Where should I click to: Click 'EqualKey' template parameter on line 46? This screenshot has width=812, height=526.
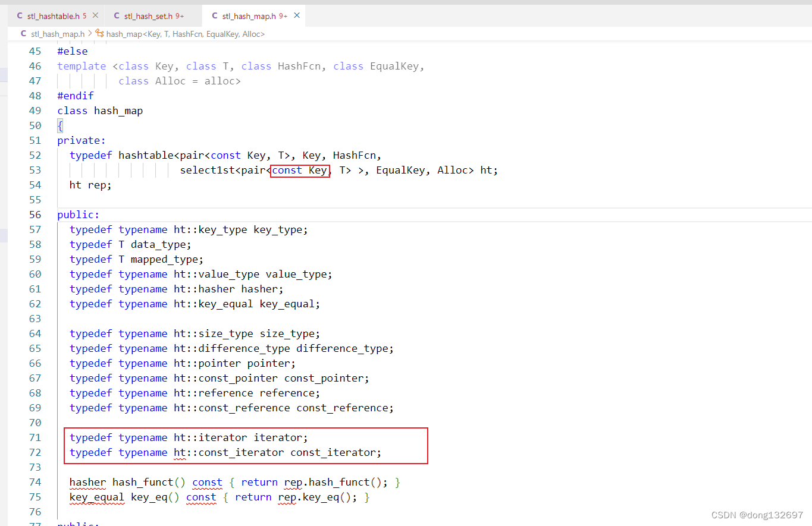(394, 66)
